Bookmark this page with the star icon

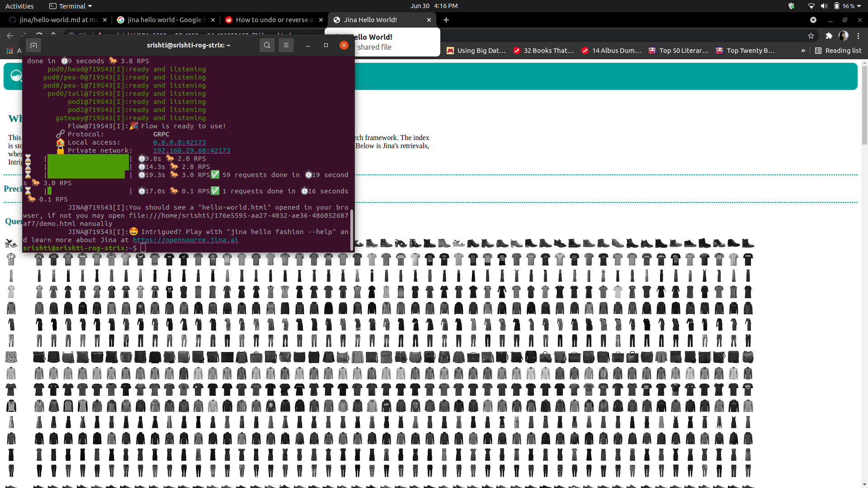(811, 36)
